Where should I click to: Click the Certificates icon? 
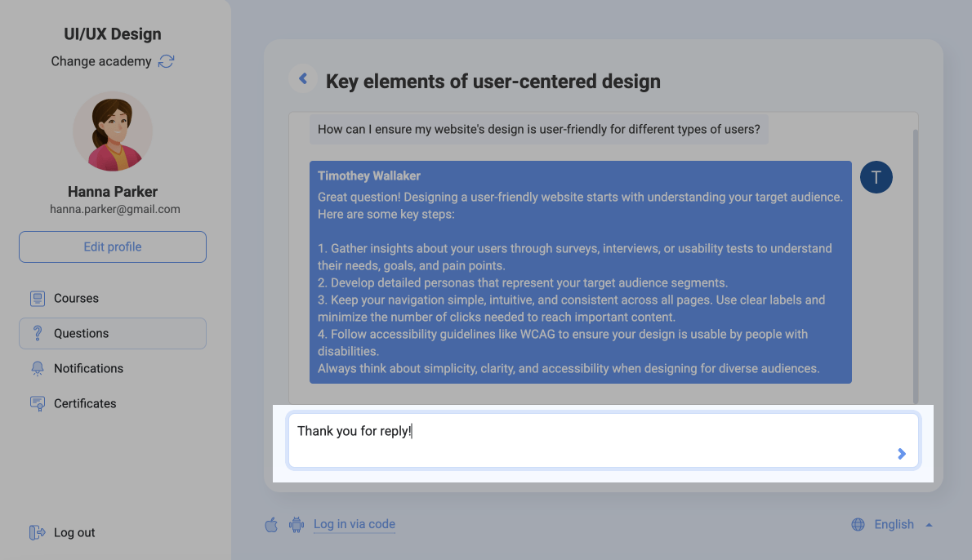(38, 404)
